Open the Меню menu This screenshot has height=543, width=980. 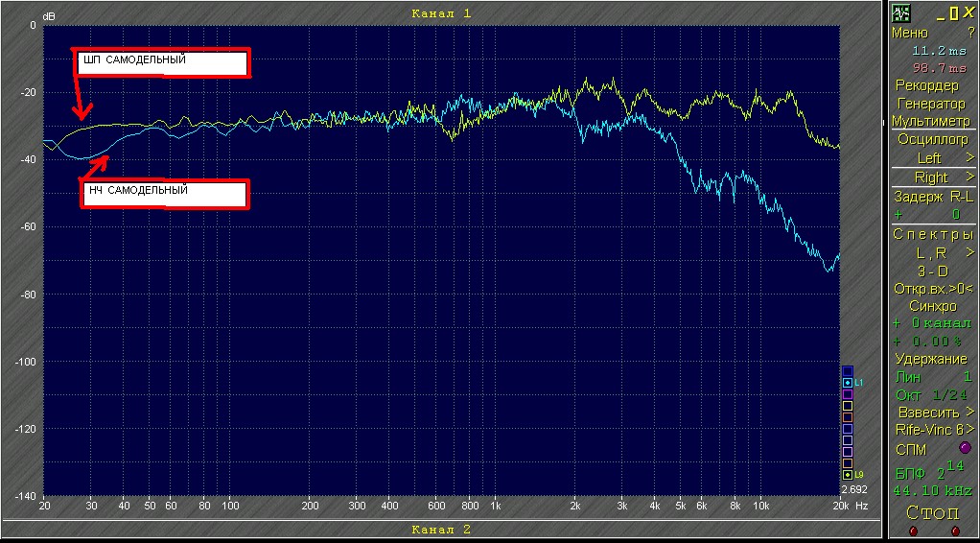coord(910,33)
